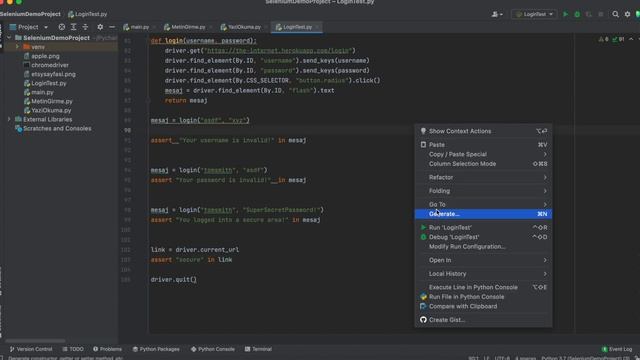Open the Terminal tool window
640x360 pixels.
[258, 349]
